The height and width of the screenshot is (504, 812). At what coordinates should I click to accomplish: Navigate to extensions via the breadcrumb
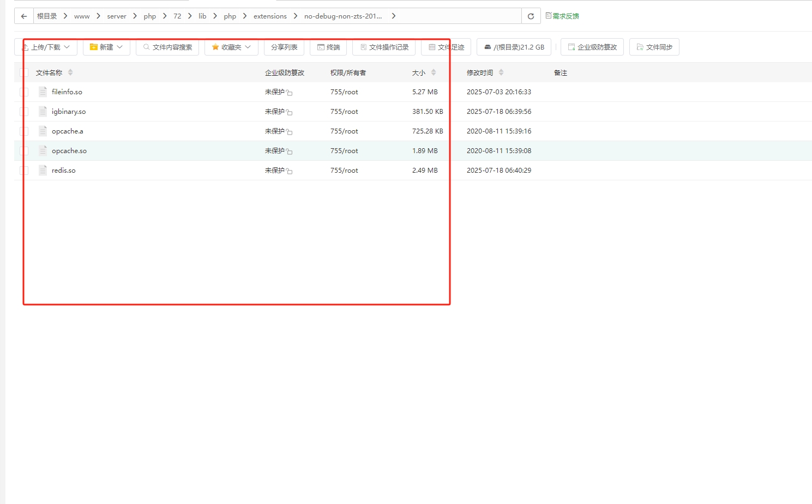point(270,16)
